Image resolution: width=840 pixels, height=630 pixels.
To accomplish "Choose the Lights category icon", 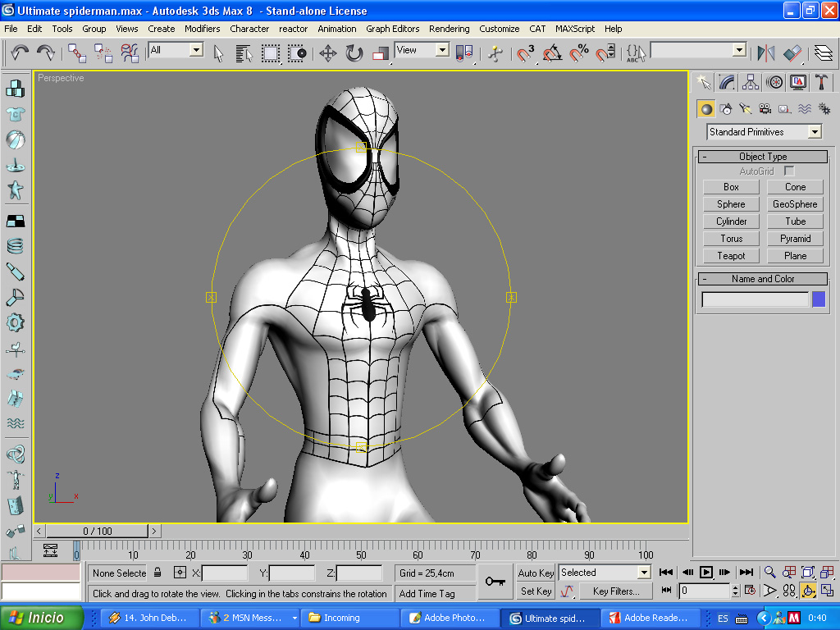I will click(745, 109).
